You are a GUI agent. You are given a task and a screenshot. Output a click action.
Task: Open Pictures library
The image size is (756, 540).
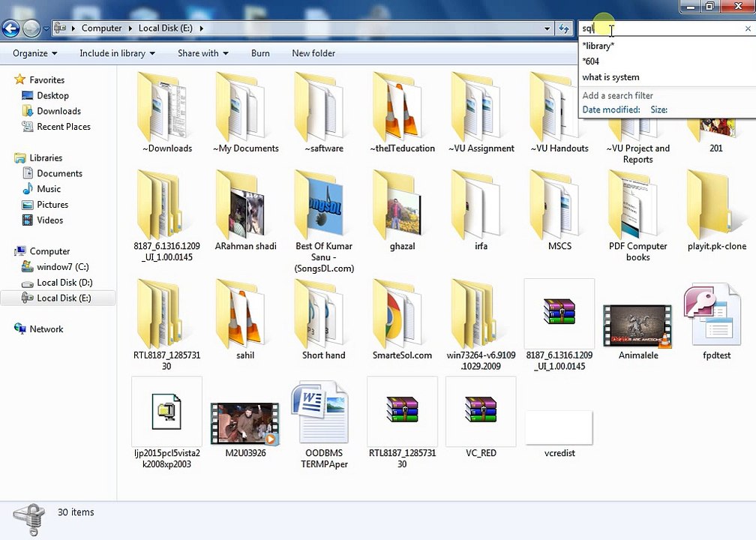tap(45, 205)
